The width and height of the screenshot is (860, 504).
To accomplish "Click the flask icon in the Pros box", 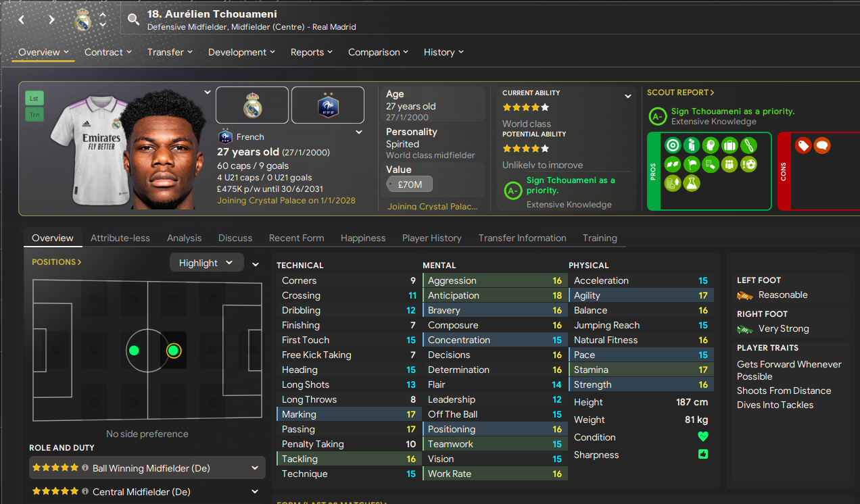I will point(692,183).
